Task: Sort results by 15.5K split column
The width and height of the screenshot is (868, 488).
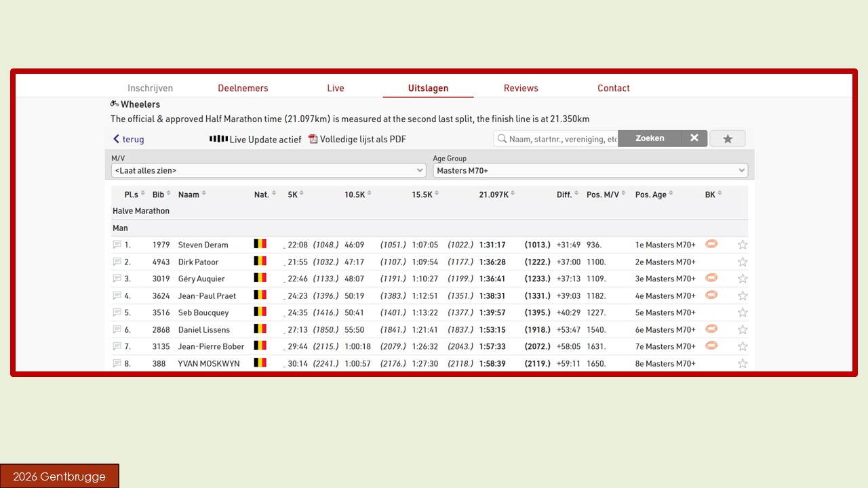Action: [x=425, y=195]
